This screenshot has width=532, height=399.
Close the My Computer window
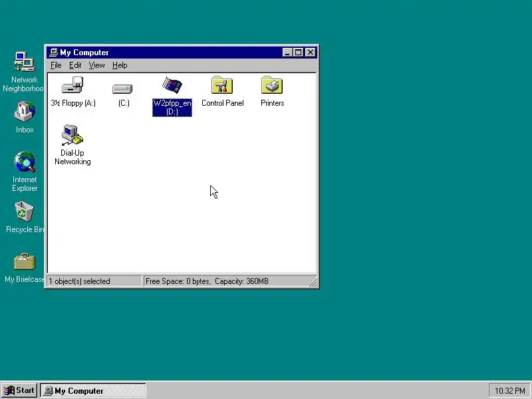coord(311,53)
